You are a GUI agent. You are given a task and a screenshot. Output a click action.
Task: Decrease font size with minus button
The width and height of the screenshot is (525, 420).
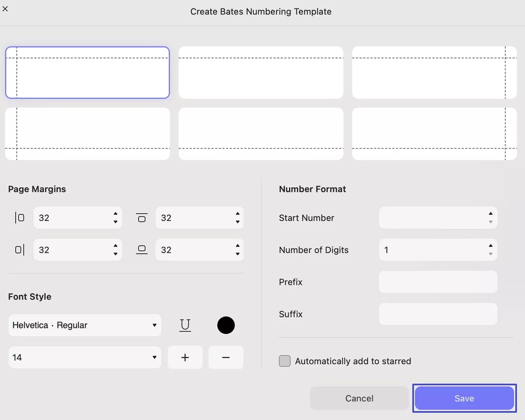pos(226,357)
